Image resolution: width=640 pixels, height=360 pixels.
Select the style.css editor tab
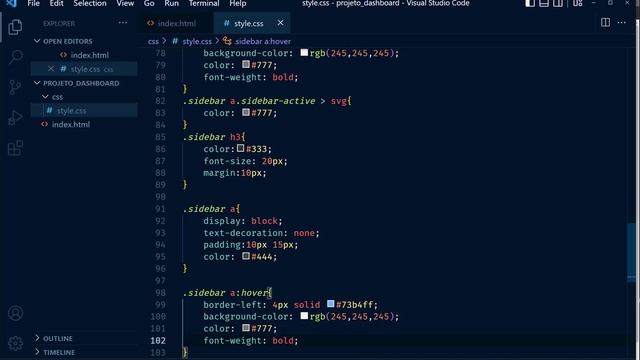249,23
